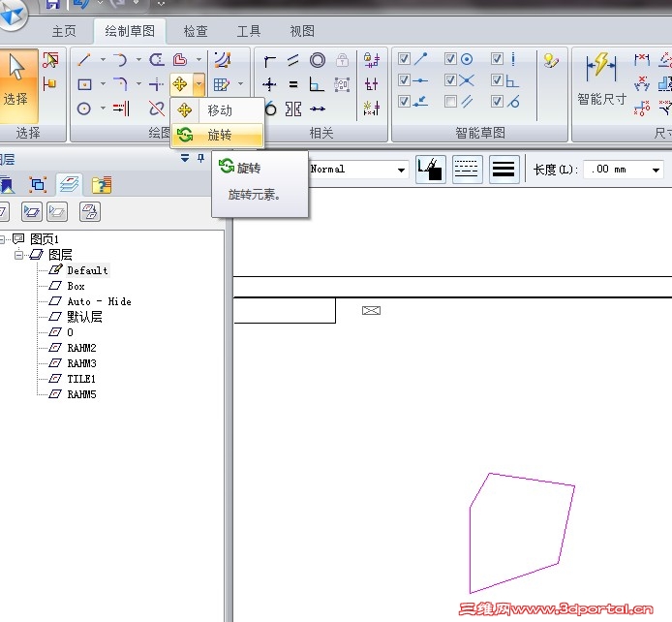
Task: Open the Line tool dropdown arrow
Action: pyautogui.click(x=103, y=60)
